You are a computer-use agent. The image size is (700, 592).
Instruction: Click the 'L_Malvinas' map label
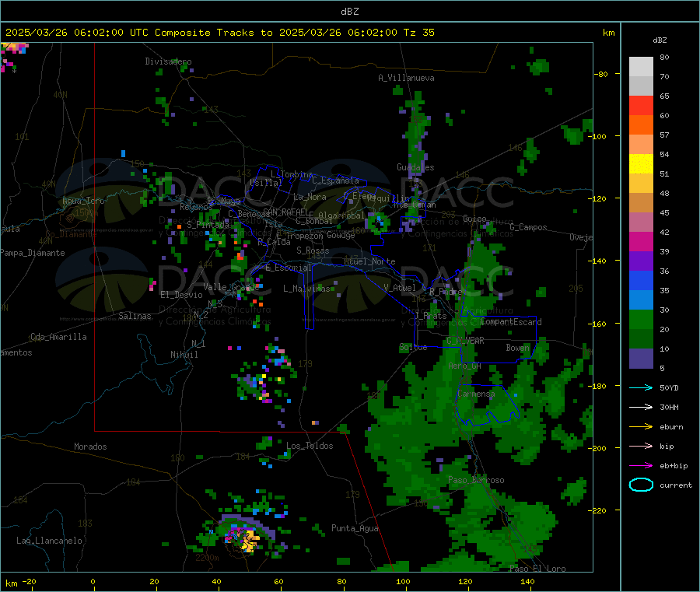tap(306, 289)
